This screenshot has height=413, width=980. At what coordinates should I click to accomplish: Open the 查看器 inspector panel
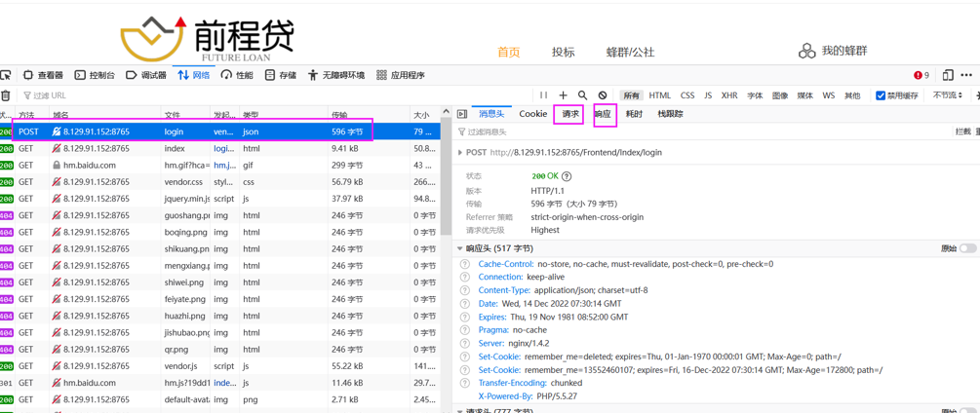click(x=43, y=75)
